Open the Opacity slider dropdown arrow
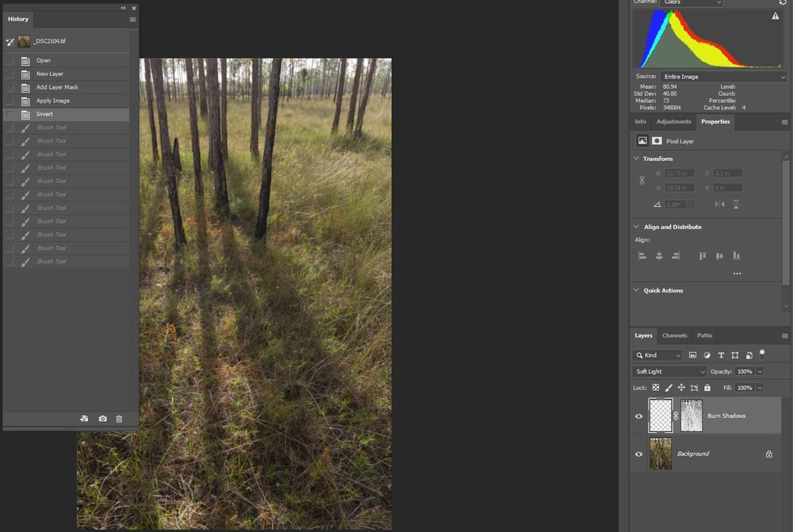Screen dimensions: 793x532 (760, 372)
